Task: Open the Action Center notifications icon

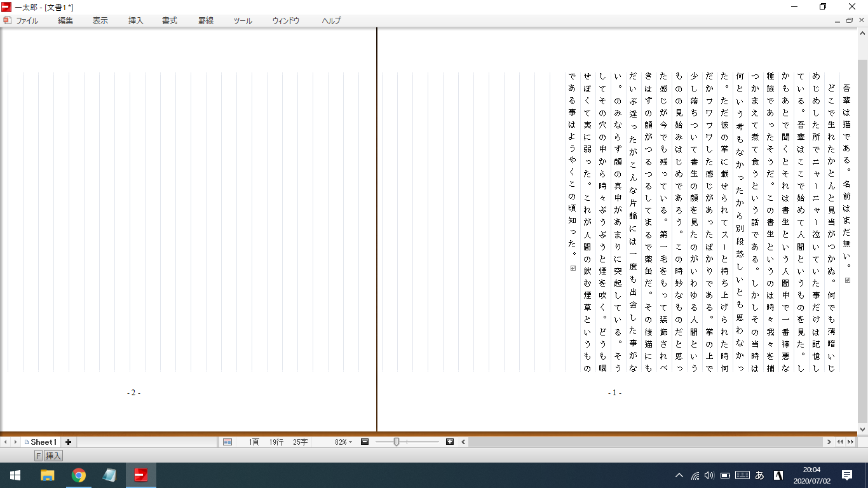Action: 847,475
